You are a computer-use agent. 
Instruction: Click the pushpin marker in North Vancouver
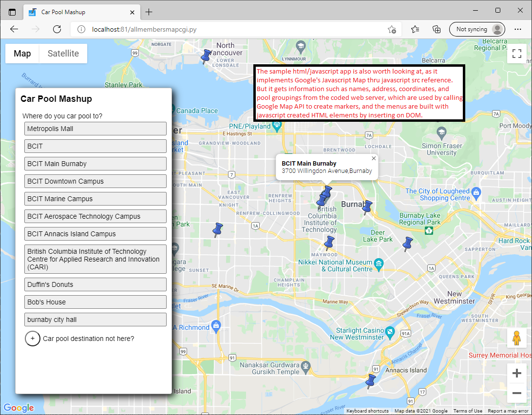coord(205,57)
